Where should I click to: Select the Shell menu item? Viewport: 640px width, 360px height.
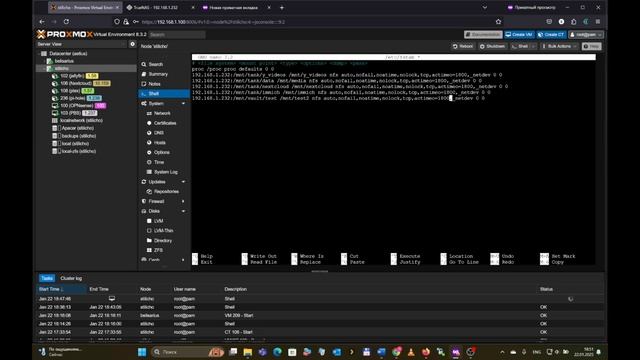[164, 94]
